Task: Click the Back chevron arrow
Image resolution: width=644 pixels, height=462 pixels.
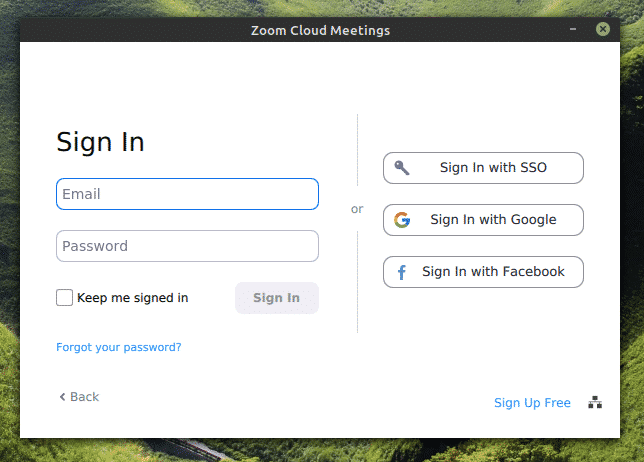Action: pyautogui.click(x=62, y=397)
